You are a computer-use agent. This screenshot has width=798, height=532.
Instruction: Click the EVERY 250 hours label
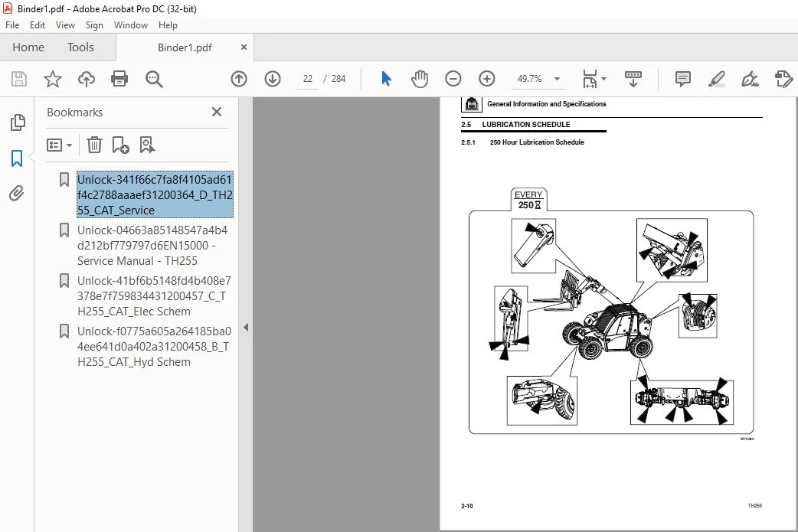coord(528,200)
